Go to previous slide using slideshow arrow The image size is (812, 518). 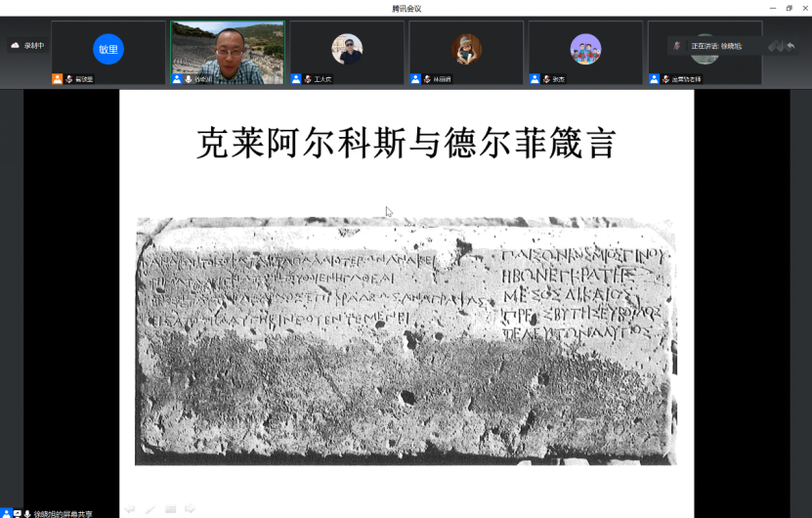(130, 508)
